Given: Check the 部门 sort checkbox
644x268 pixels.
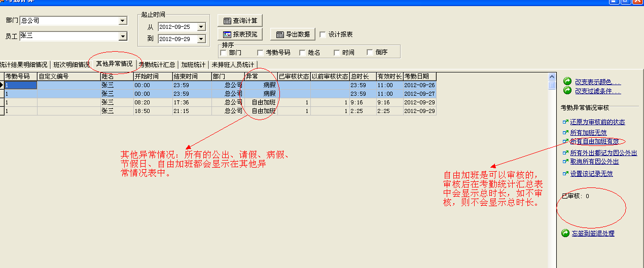Looking at the screenshot, I should click(224, 52).
